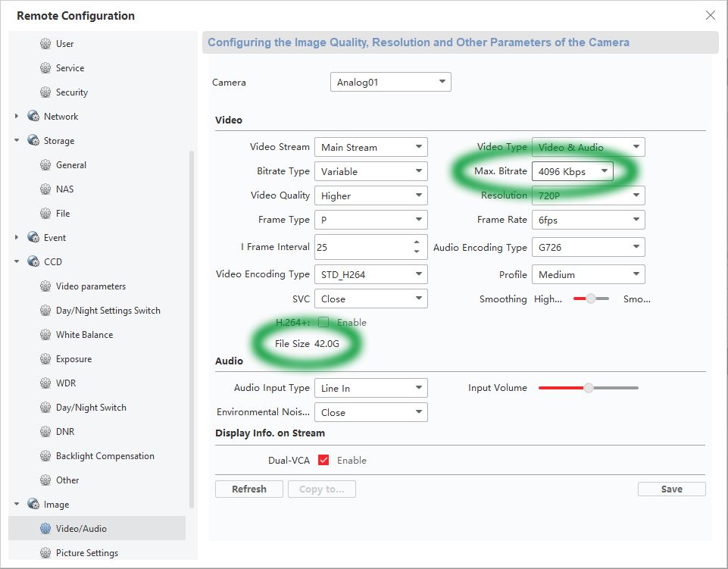The image size is (728, 569).
Task: Click the Refresh button
Action: tap(249, 489)
